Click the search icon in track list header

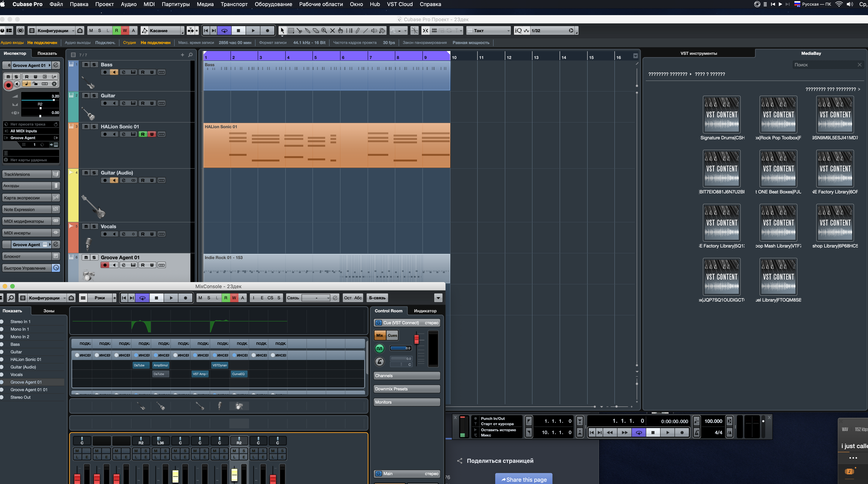tap(190, 55)
